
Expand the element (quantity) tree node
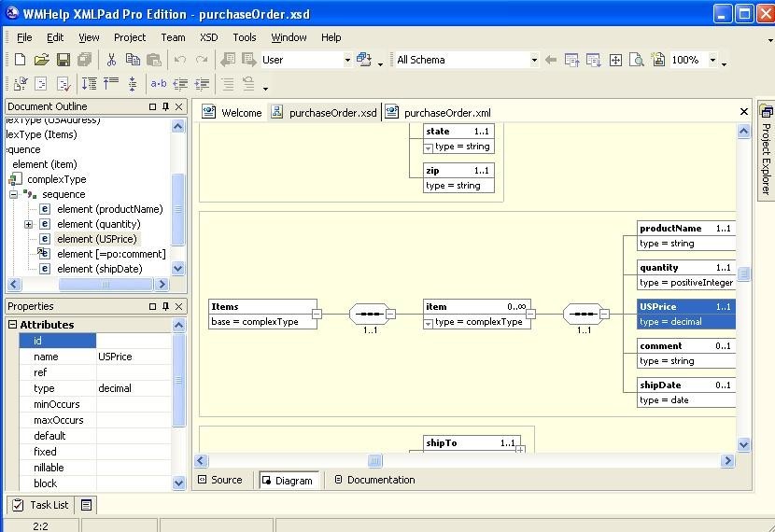click(28, 224)
